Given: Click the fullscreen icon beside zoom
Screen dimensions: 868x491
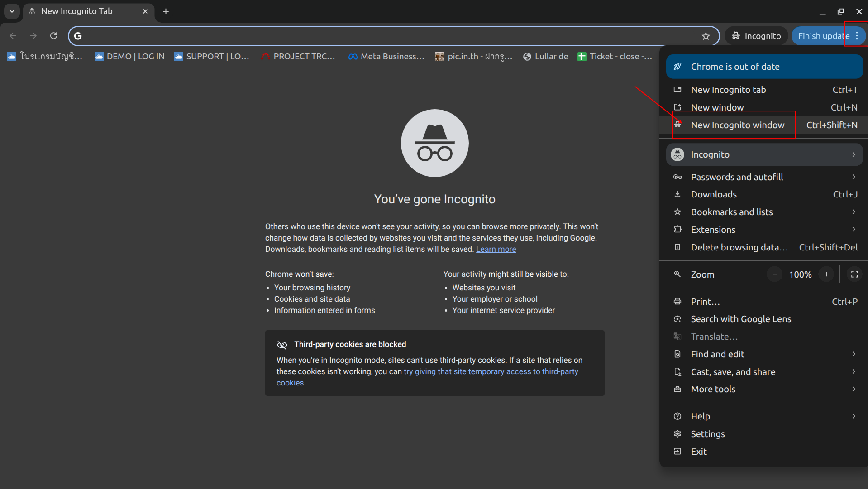Looking at the screenshot, I should [x=854, y=274].
